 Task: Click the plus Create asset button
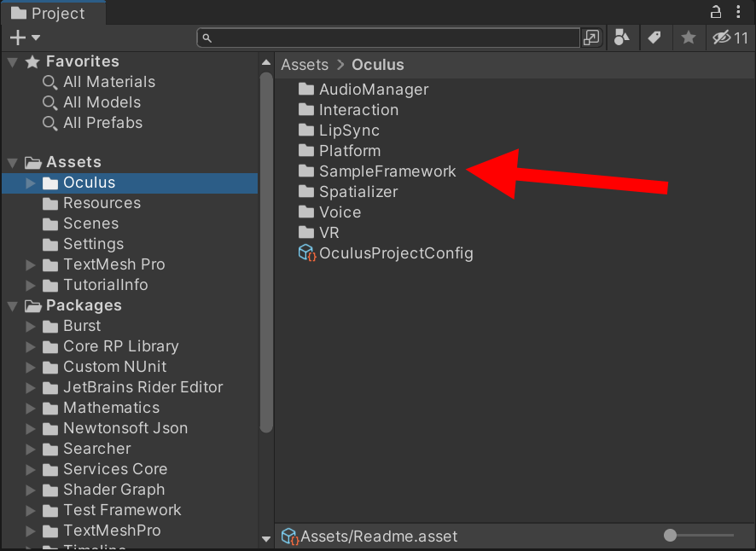point(18,38)
